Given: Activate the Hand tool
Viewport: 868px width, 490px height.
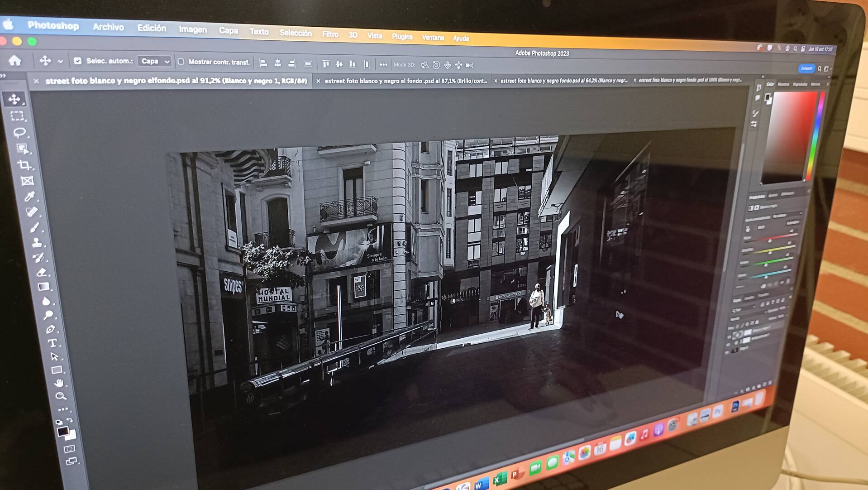Looking at the screenshot, I should pos(59,383).
